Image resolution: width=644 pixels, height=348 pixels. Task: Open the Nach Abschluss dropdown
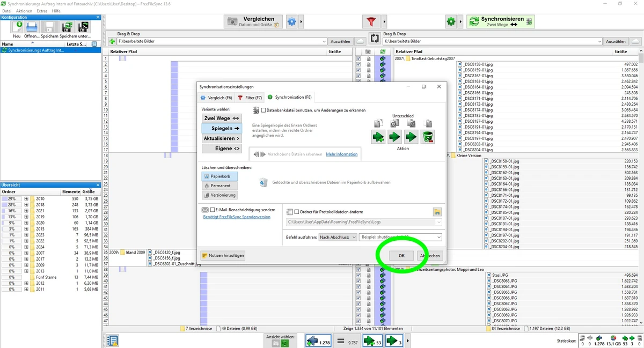point(338,237)
